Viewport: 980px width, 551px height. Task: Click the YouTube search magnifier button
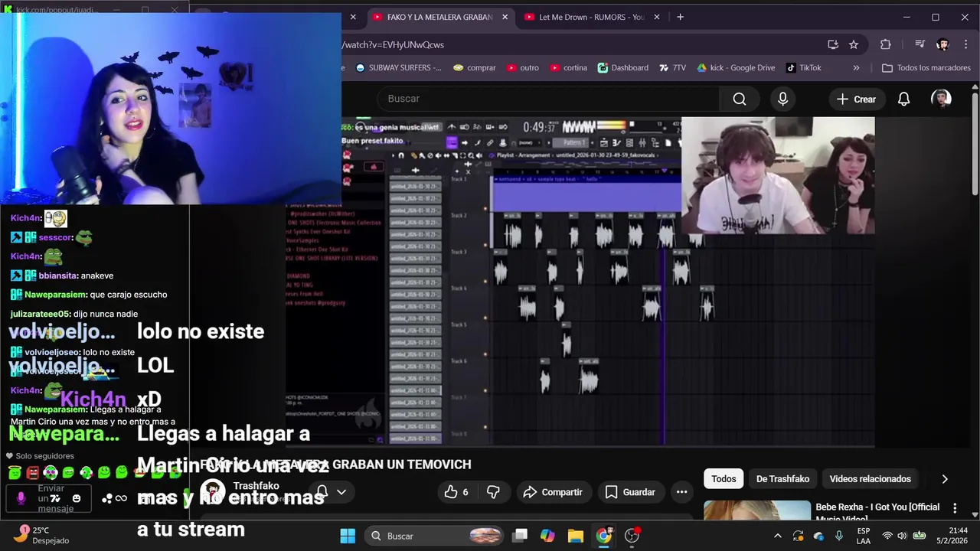[x=739, y=99]
